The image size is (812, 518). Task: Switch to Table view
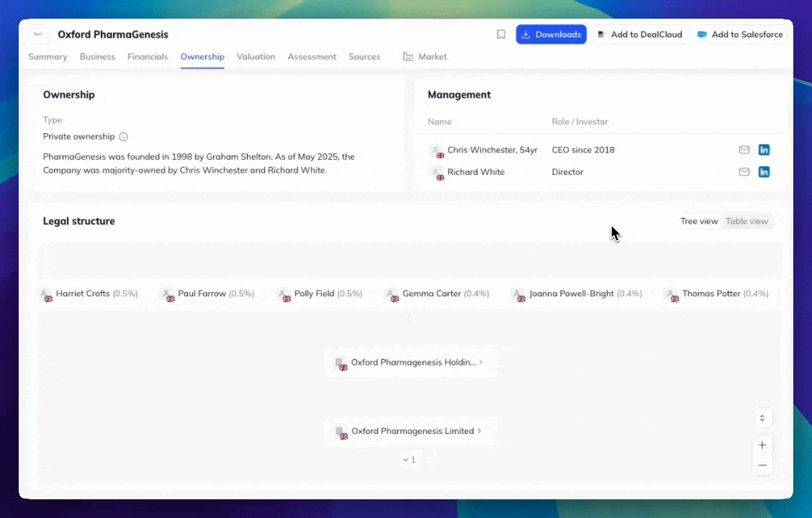(746, 222)
